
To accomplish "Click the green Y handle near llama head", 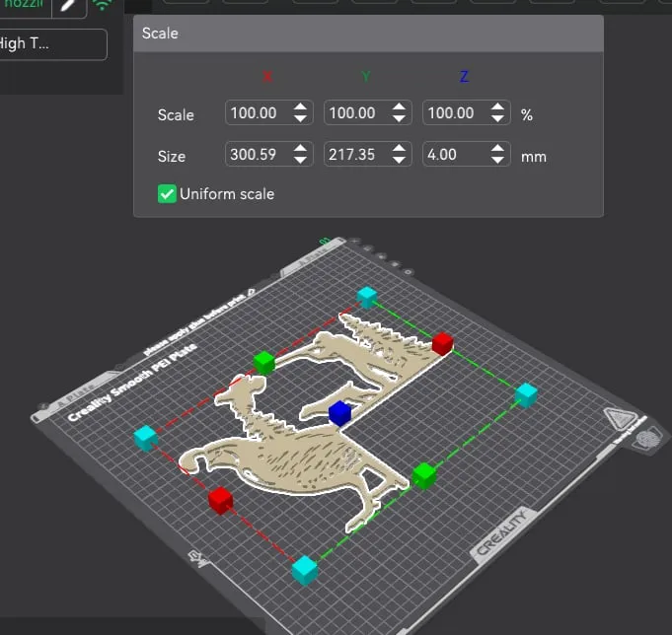I will 264,363.
